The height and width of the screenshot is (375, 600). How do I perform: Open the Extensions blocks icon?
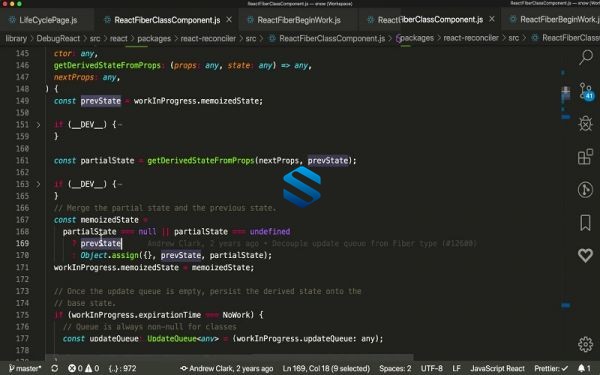click(585, 156)
